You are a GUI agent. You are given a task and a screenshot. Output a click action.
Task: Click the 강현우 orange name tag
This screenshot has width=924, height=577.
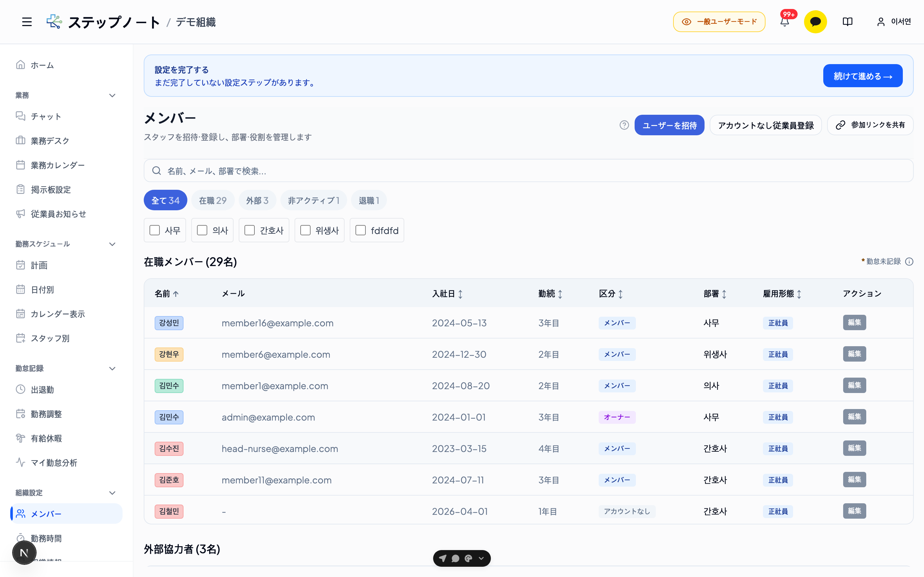point(169,355)
